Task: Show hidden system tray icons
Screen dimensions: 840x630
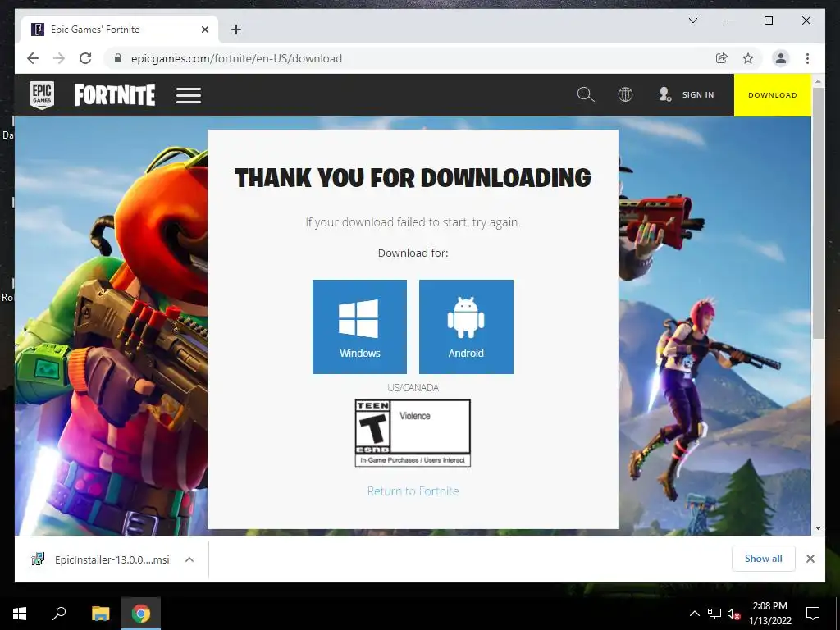Action: click(694, 614)
